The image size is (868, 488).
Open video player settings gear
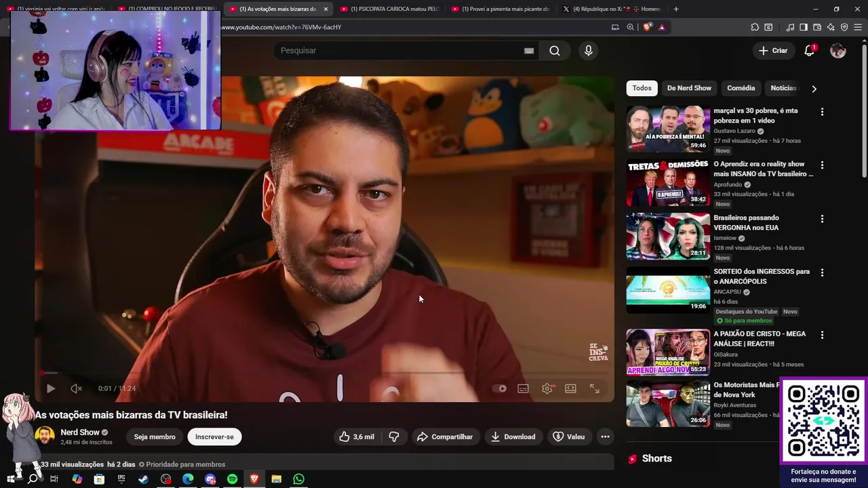pos(547,388)
